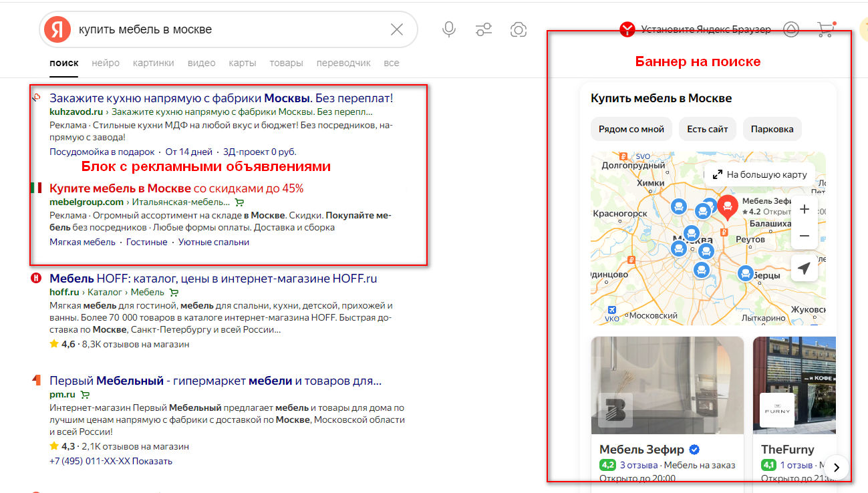Locate me with map arrow button
This screenshot has width=868, height=493.
pos(805,268)
